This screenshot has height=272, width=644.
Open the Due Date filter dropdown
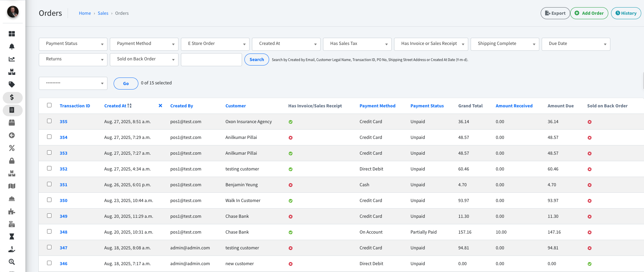[x=576, y=44]
